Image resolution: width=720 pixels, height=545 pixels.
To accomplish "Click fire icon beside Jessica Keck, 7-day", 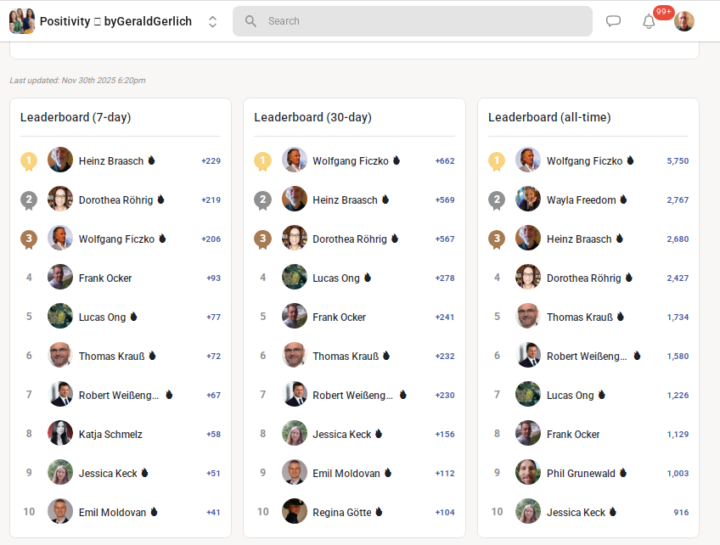I will coord(145,472).
